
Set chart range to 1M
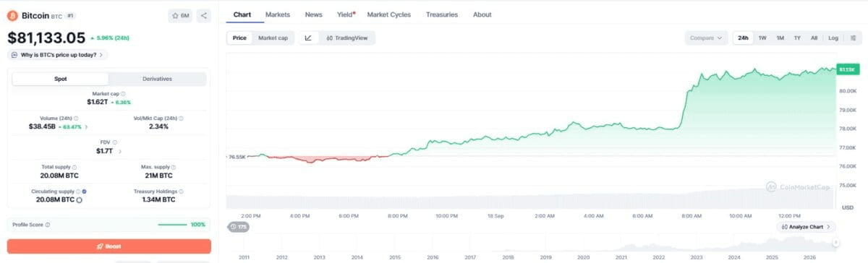tap(780, 38)
